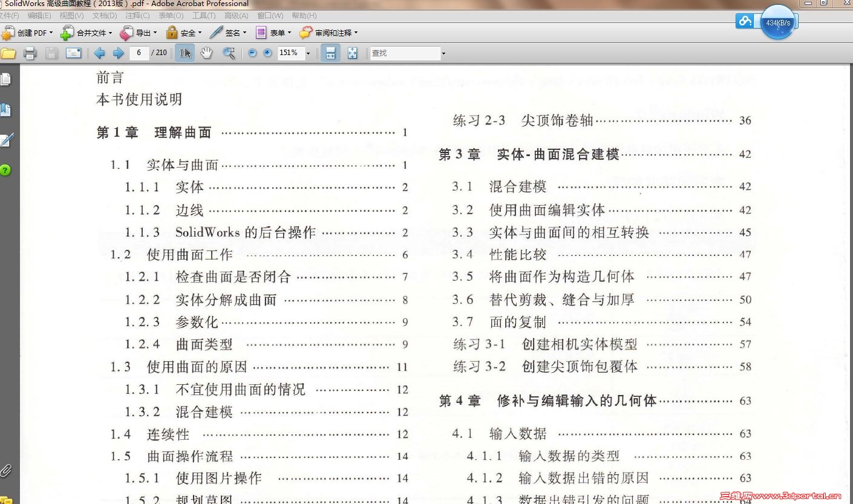This screenshot has height=504, width=853.
Task: Open the 编辑(E) menu
Action: point(39,16)
